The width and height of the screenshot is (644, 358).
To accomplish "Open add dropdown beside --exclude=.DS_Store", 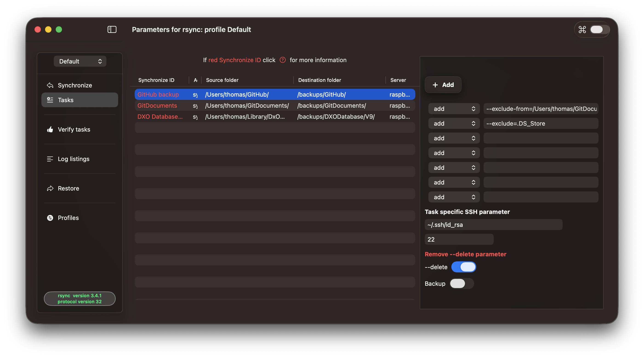I will point(454,123).
